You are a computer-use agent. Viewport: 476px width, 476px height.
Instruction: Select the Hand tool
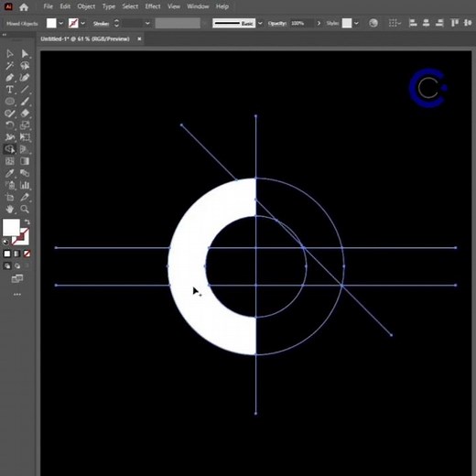tap(10, 209)
